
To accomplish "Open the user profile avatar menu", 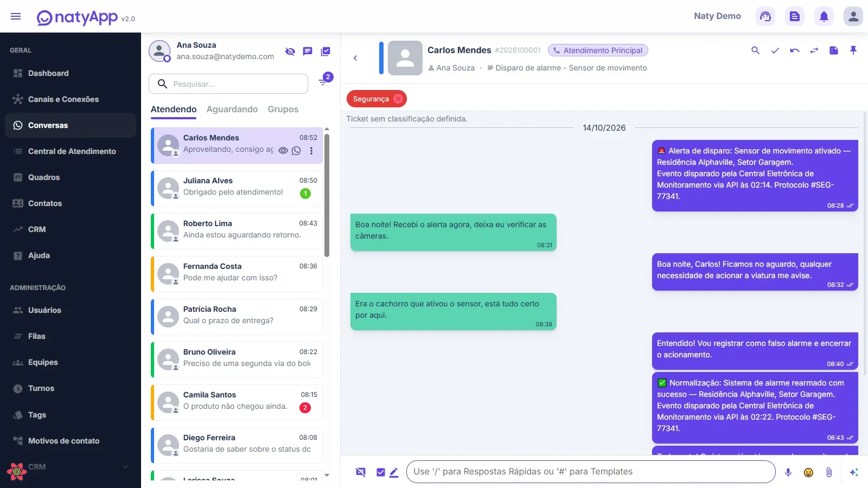I will [853, 16].
